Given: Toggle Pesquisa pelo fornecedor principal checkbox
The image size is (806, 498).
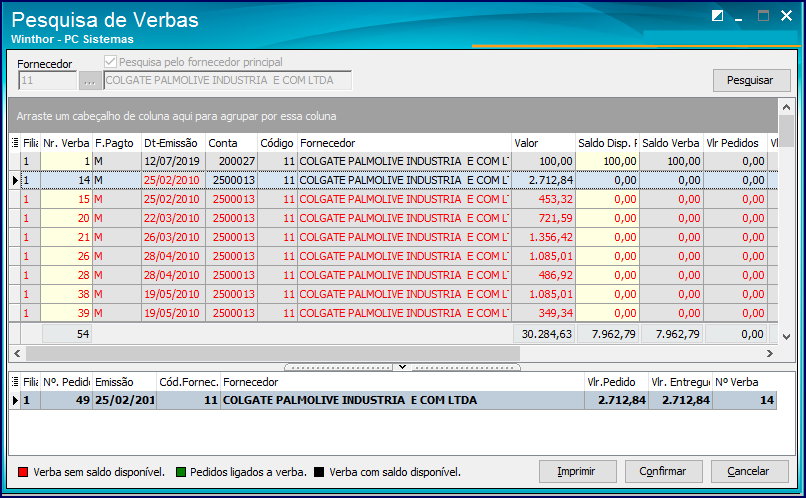Looking at the screenshot, I should pyautogui.click(x=110, y=62).
